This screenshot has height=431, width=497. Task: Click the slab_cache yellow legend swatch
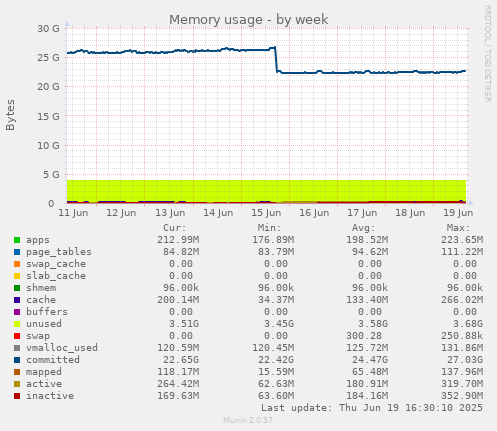pos(17,276)
